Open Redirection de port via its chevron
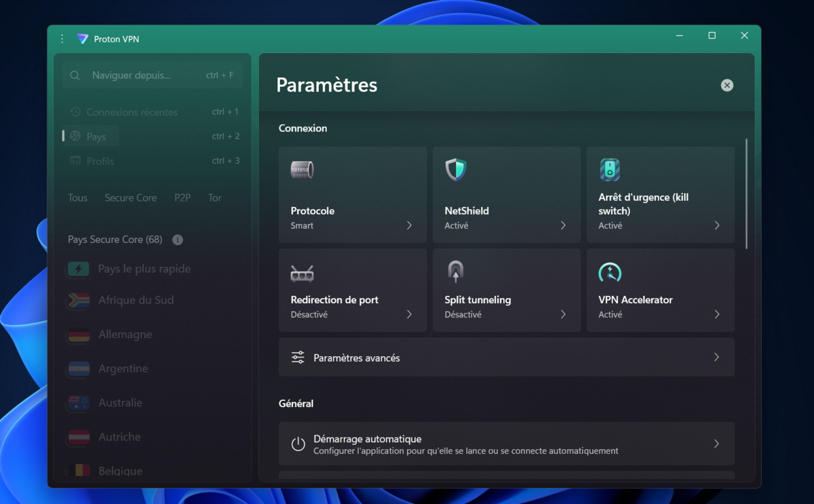 click(409, 314)
